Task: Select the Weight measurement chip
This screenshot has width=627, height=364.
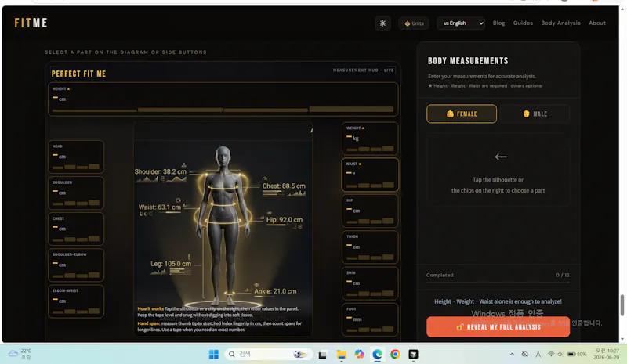Action: [x=370, y=139]
